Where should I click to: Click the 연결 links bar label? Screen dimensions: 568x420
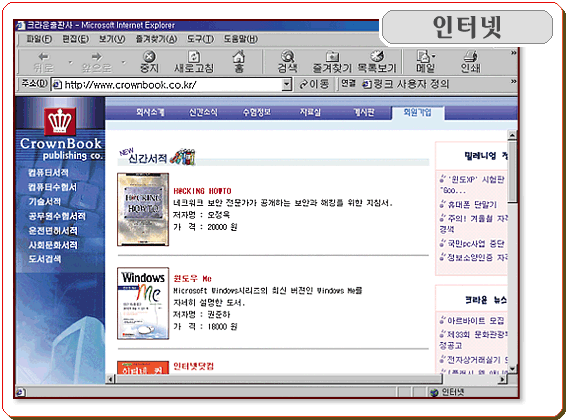click(x=348, y=84)
